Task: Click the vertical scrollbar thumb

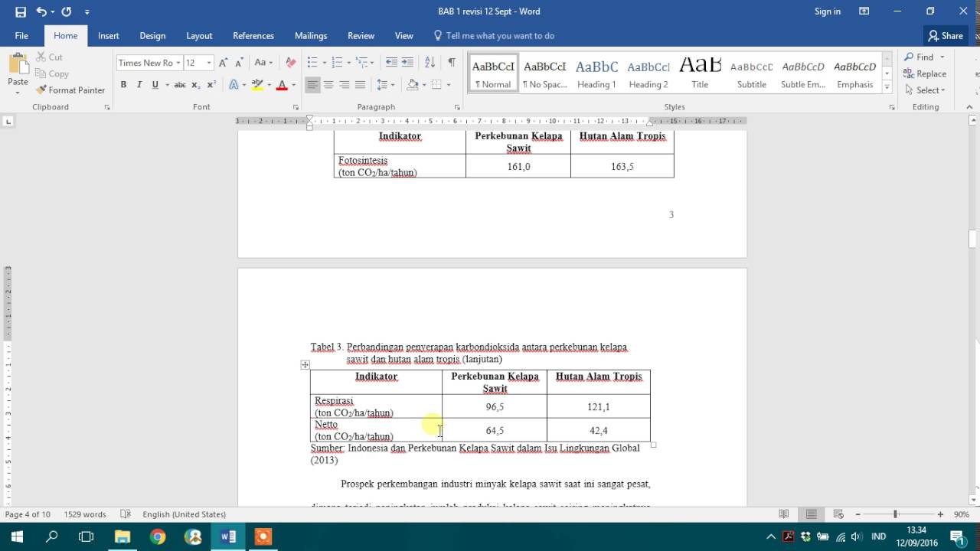Action: (973, 238)
